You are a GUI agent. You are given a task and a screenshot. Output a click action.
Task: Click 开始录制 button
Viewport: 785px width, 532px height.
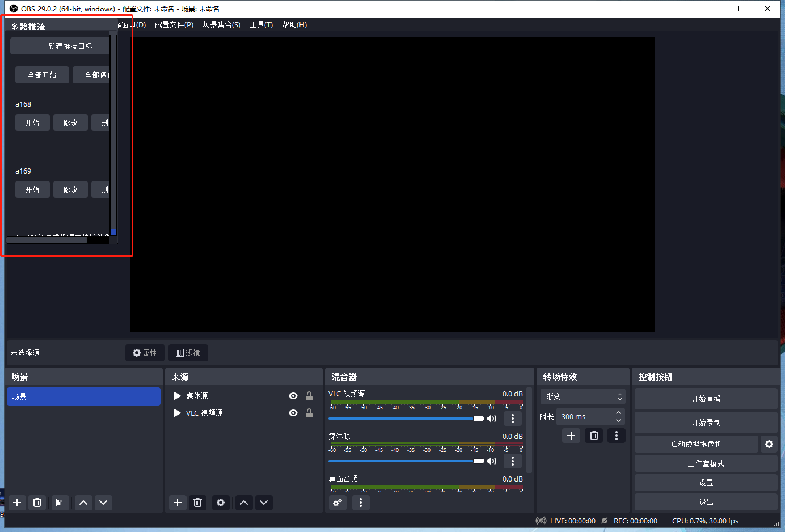(x=706, y=423)
